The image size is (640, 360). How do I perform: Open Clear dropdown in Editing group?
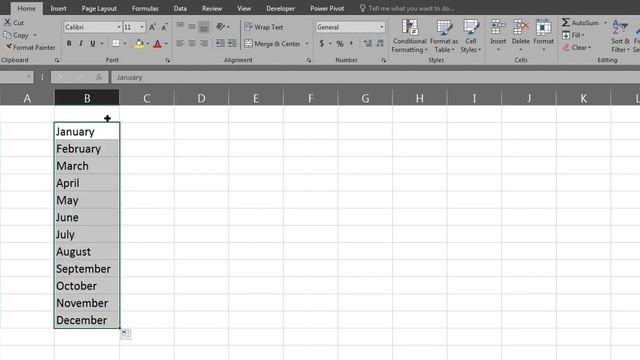click(577, 47)
